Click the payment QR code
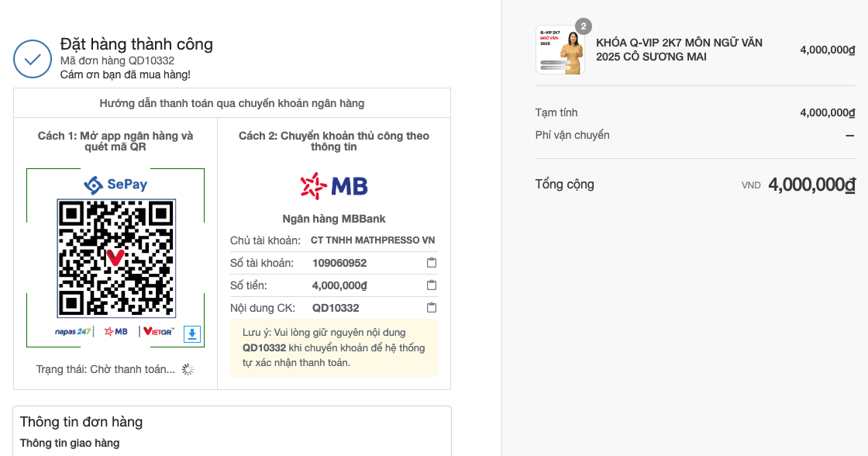The height and width of the screenshot is (456, 868). [116, 258]
